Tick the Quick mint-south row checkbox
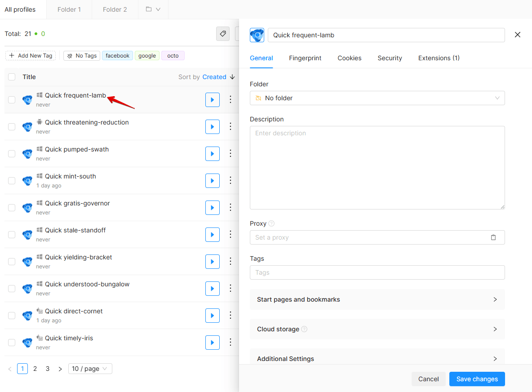 [x=12, y=181]
